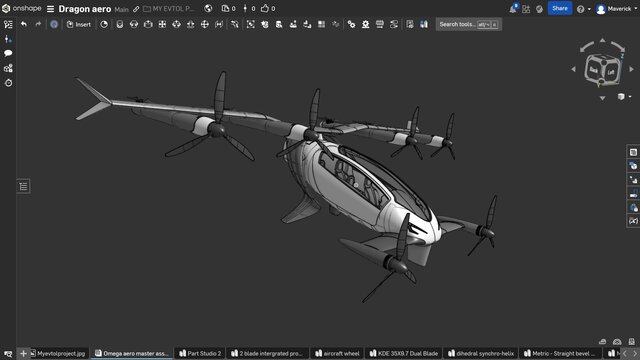Click the Search tools field
Viewport: 640px width, 360px height.
tap(469, 24)
